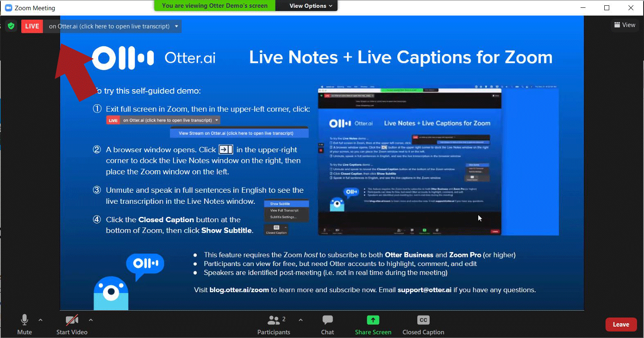The image size is (644, 338).
Task: Click the green Share Screen icon
Action: (x=373, y=320)
